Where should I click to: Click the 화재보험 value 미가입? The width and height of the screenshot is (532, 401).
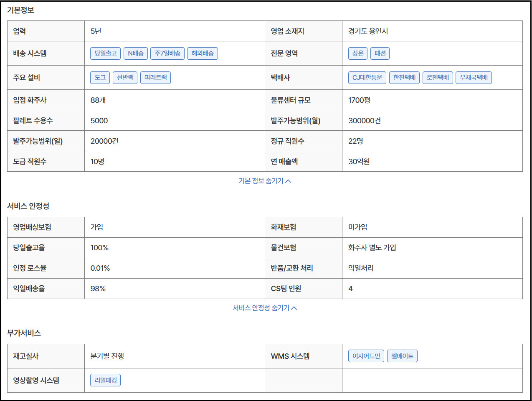click(358, 227)
